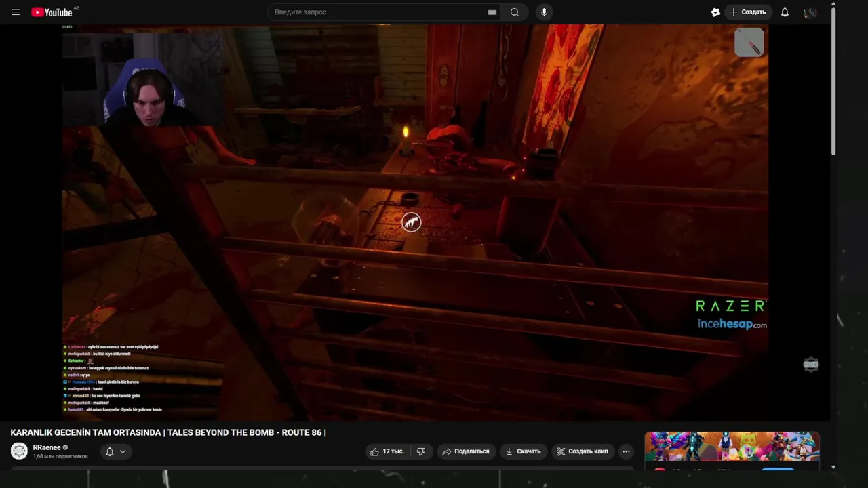Open the account avatar menu

[810, 12]
